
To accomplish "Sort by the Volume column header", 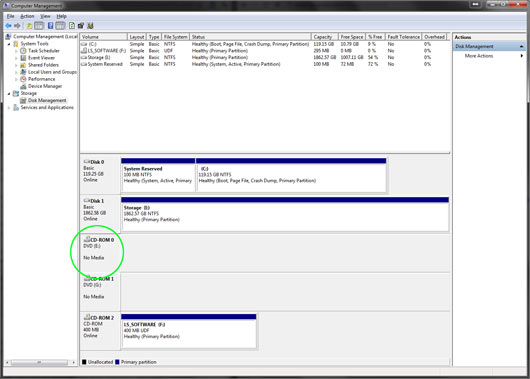I will (104, 37).
